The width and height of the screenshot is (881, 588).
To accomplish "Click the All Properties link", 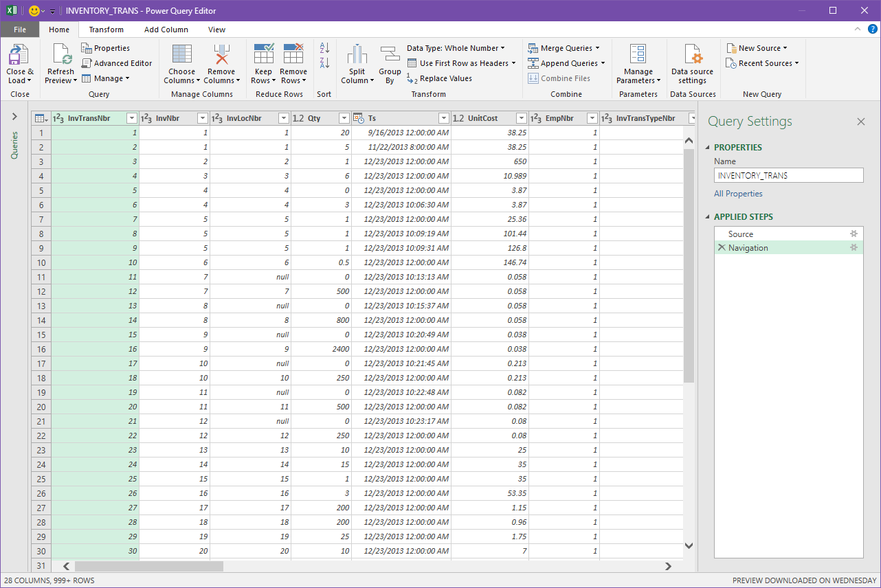I will (738, 194).
